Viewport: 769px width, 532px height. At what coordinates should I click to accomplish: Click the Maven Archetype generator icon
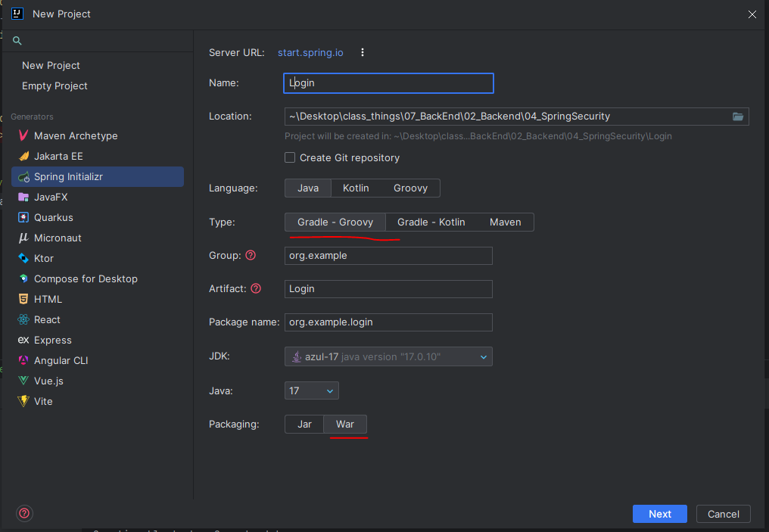[23, 135]
